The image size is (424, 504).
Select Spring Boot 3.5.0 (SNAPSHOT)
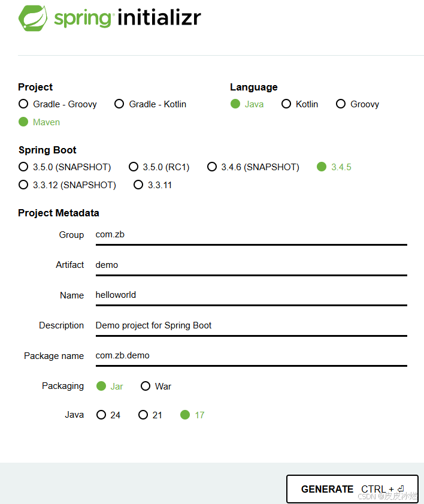tap(23, 167)
